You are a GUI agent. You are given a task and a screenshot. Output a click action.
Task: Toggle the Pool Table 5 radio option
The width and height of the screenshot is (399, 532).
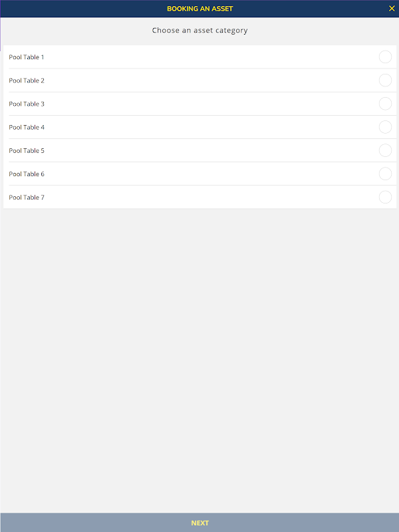[x=385, y=150]
